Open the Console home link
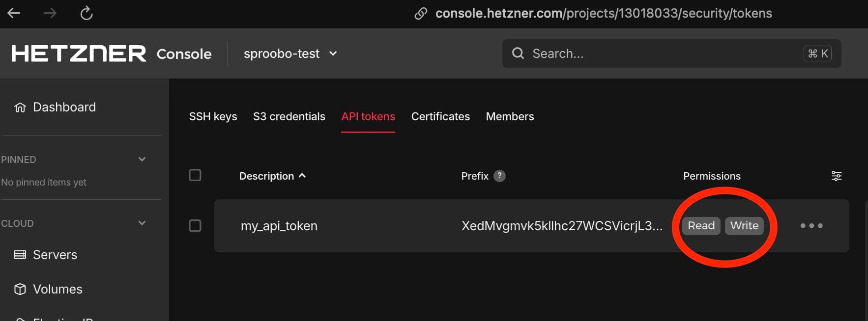This screenshot has height=321, width=868. point(184,54)
